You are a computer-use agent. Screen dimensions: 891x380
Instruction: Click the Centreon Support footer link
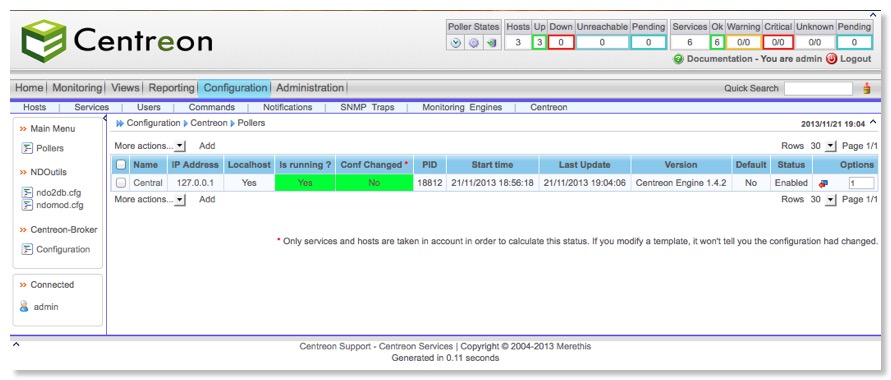(x=336, y=346)
